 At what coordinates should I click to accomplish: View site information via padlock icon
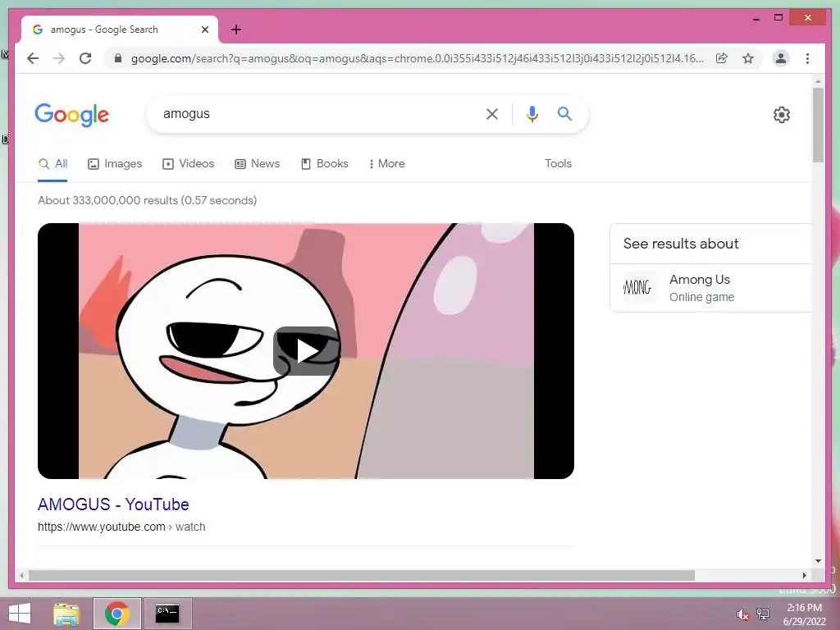[118, 58]
